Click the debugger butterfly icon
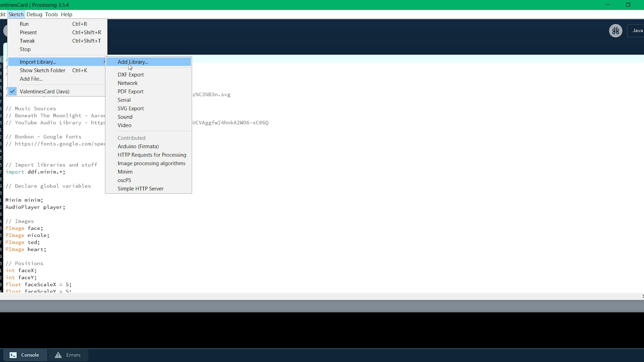The width and height of the screenshot is (644, 362). click(615, 31)
